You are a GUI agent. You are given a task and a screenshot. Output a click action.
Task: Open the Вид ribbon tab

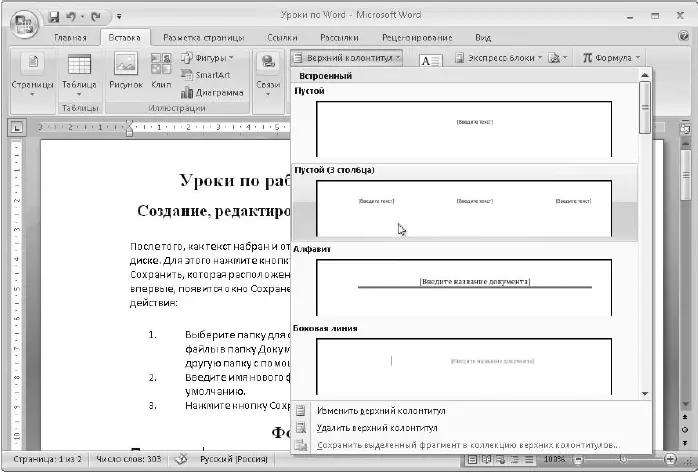coord(483,38)
